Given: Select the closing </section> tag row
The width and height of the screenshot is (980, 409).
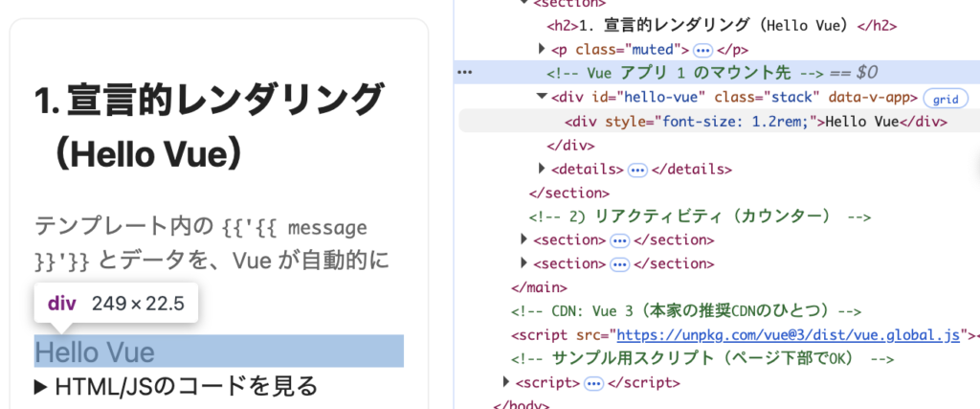Looking at the screenshot, I should (568, 193).
